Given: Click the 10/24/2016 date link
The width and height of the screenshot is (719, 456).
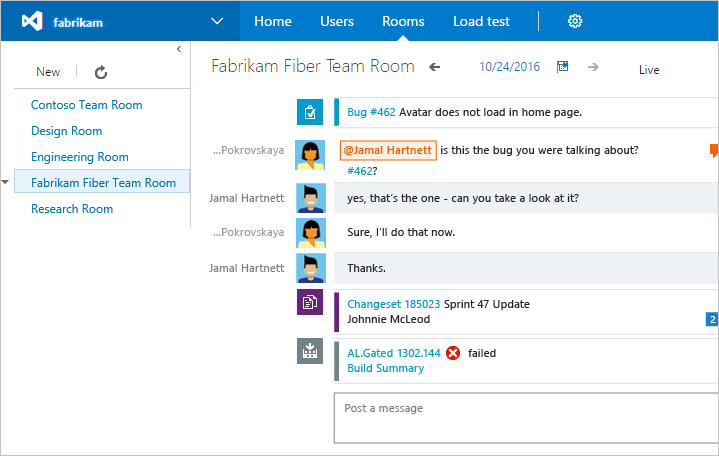Looking at the screenshot, I should (509, 67).
